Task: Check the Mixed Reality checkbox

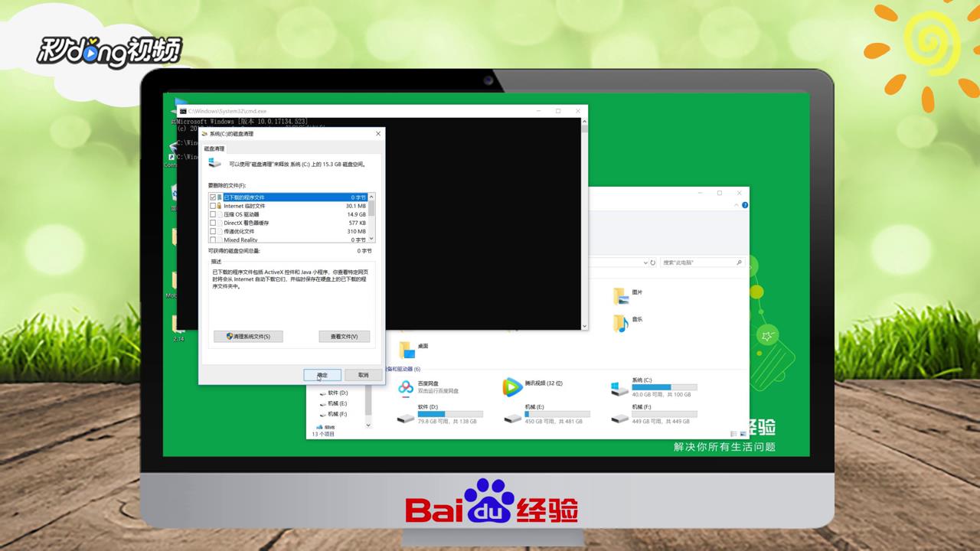Action: tap(213, 240)
